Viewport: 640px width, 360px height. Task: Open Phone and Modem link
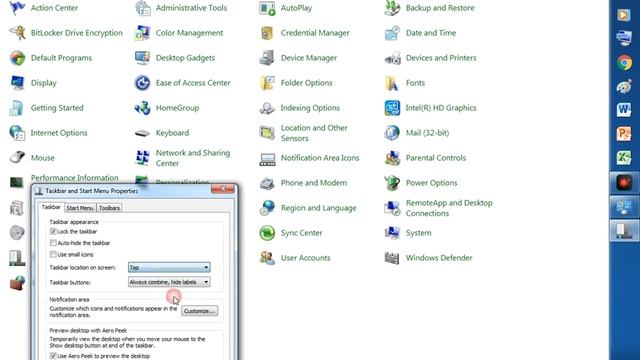(314, 183)
